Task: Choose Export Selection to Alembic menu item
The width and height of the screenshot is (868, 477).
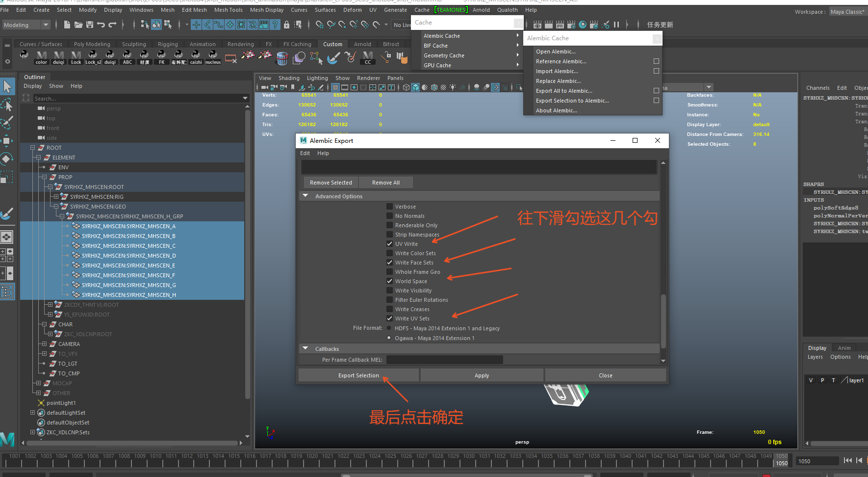Action: coord(572,101)
